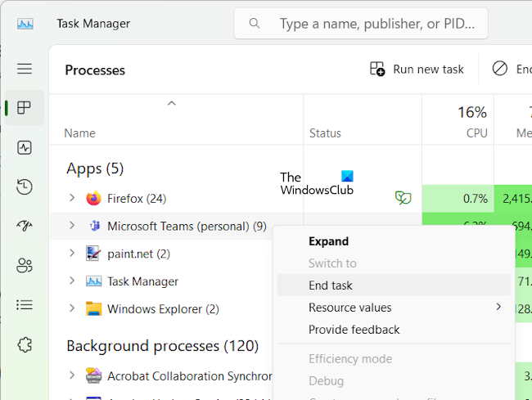532x400 pixels.
Task: Select the Task Manager process row
Action: (x=142, y=281)
